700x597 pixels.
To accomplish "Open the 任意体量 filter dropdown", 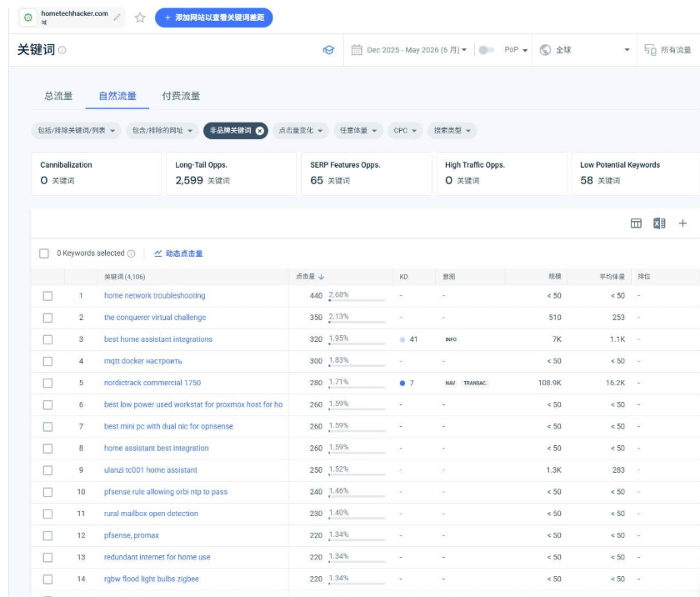I will pos(358,131).
